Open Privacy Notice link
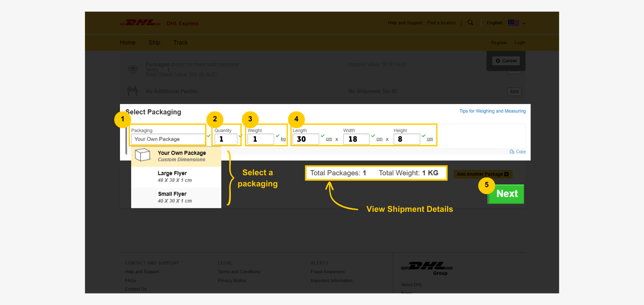Screen dimensions: 644x305 [232, 281]
